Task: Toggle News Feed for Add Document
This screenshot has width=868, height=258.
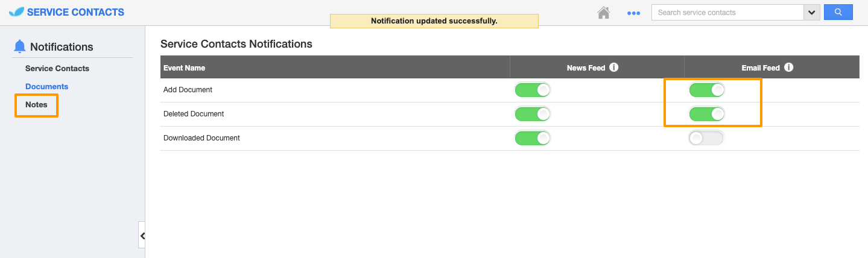Action: click(x=533, y=90)
